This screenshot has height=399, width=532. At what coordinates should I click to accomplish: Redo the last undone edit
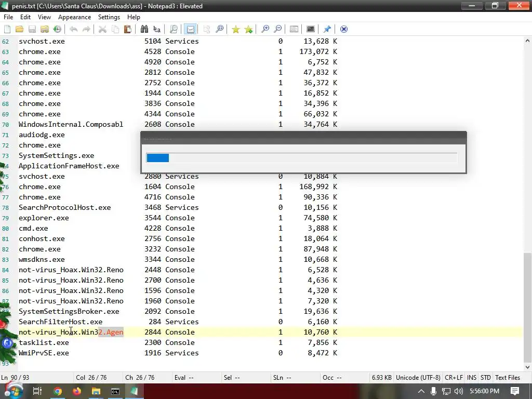click(86, 29)
